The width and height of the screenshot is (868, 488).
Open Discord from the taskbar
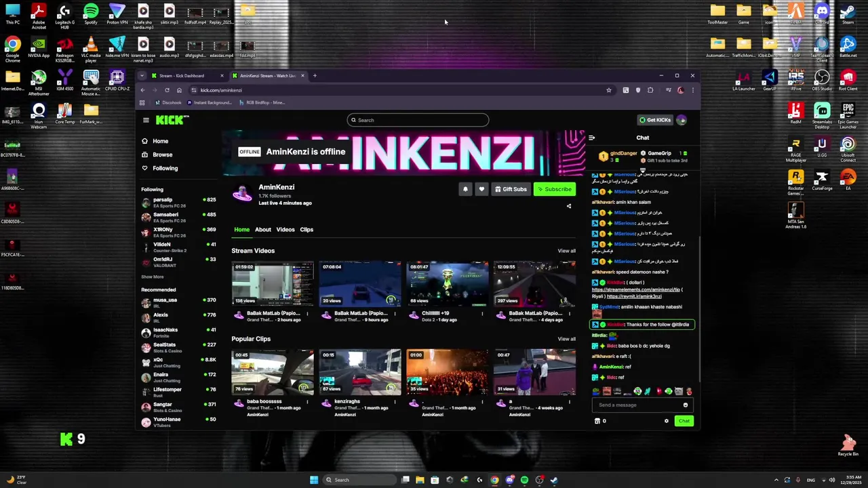509,480
